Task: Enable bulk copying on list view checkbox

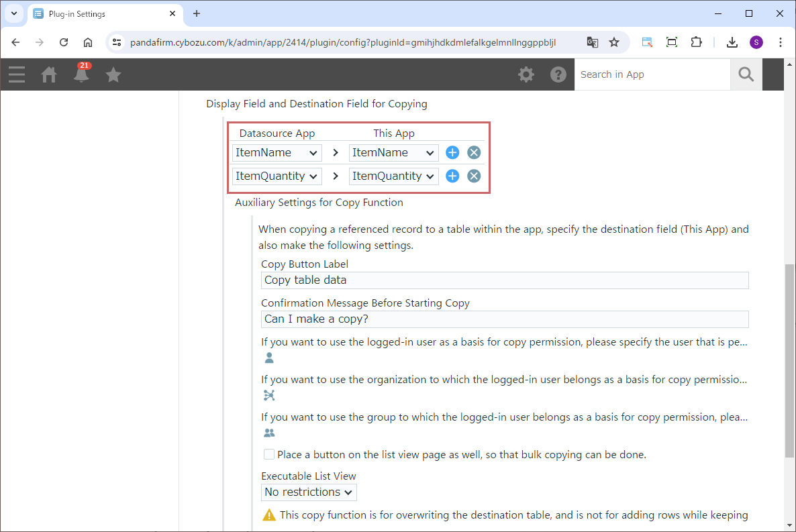Action: pyautogui.click(x=269, y=454)
